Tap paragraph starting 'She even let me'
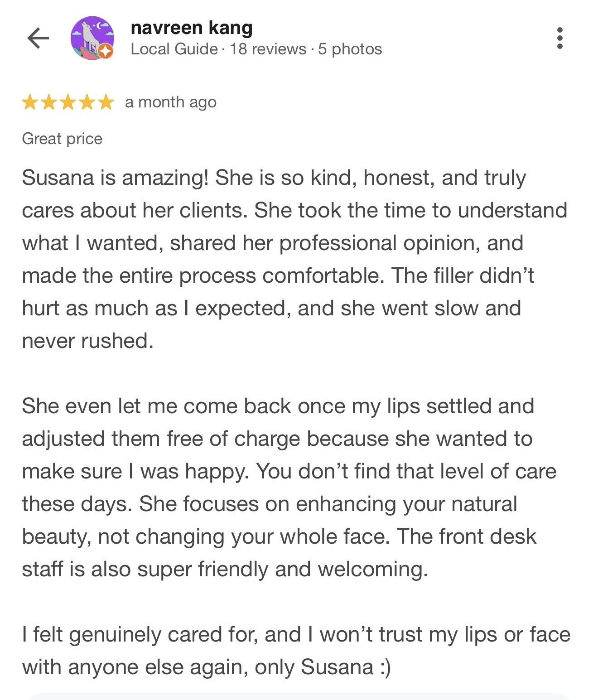Screen dimensions: 598x700 (290, 488)
